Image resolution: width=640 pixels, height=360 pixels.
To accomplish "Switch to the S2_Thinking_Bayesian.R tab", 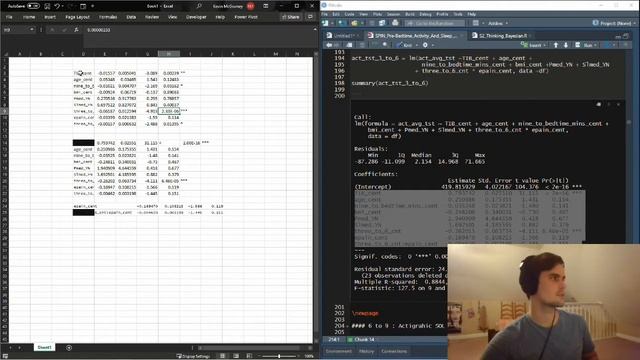I will tap(502, 36).
